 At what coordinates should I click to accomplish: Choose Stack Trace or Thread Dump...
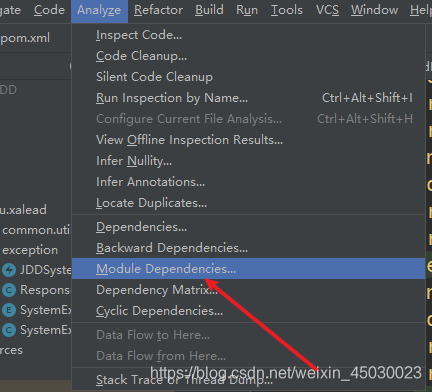point(248,380)
